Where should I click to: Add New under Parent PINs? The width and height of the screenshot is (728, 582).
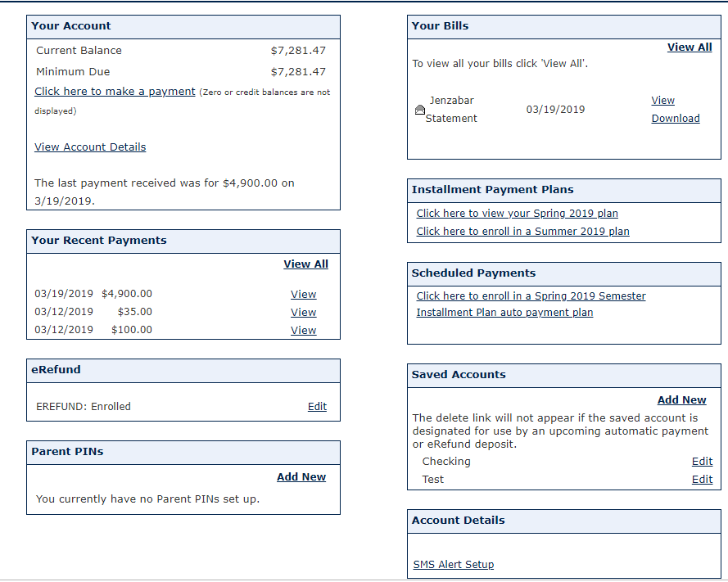coord(301,476)
